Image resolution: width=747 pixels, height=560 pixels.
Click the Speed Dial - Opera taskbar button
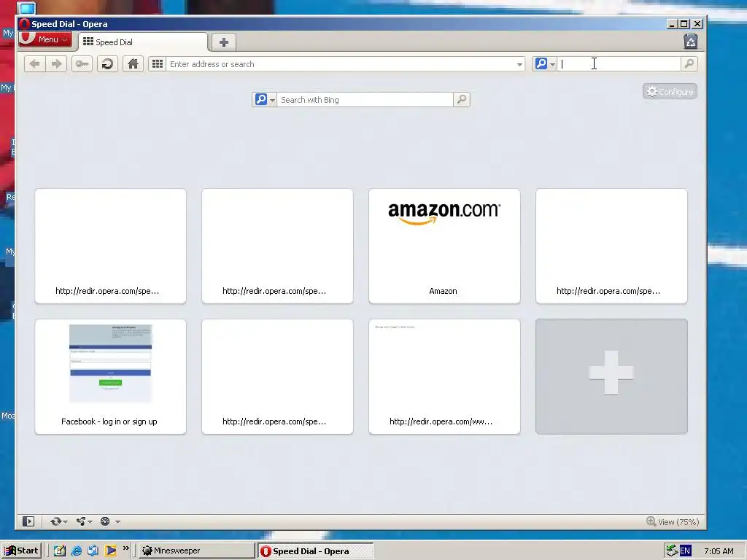pos(316,551)
